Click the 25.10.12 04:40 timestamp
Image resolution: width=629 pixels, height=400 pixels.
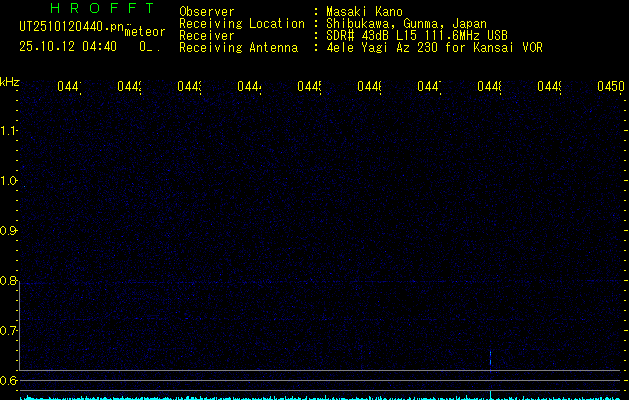(67, 46)
